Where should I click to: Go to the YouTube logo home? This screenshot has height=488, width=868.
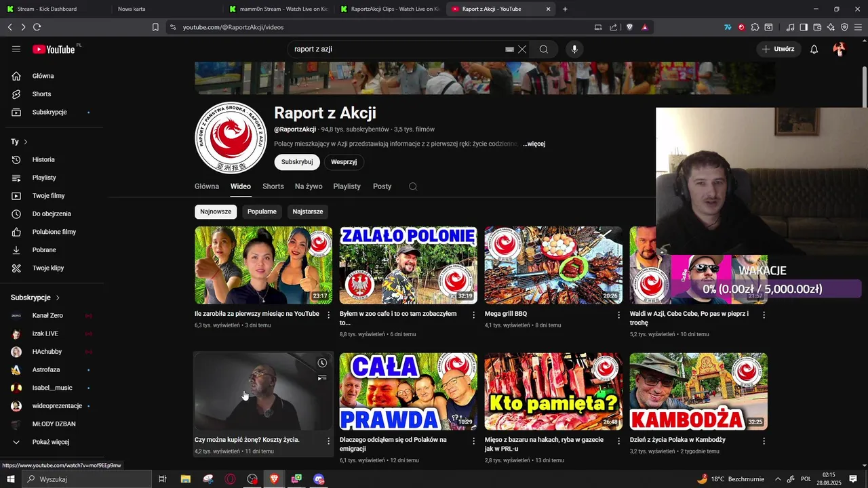[54, 49]
